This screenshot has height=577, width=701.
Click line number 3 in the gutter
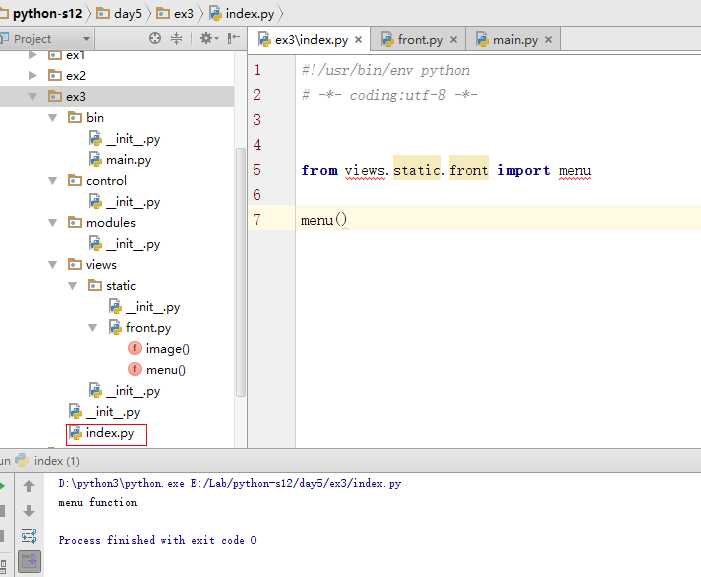[x=257, y=120]
